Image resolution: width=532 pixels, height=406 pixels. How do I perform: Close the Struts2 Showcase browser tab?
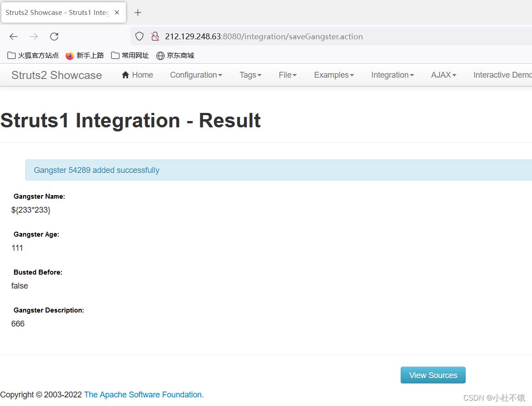point(117,13)
